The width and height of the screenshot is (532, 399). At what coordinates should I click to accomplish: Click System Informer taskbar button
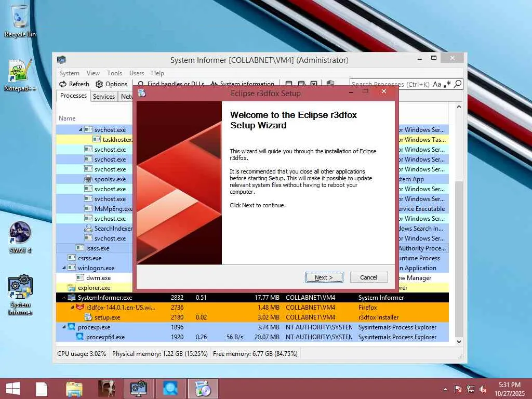[138, 389]
